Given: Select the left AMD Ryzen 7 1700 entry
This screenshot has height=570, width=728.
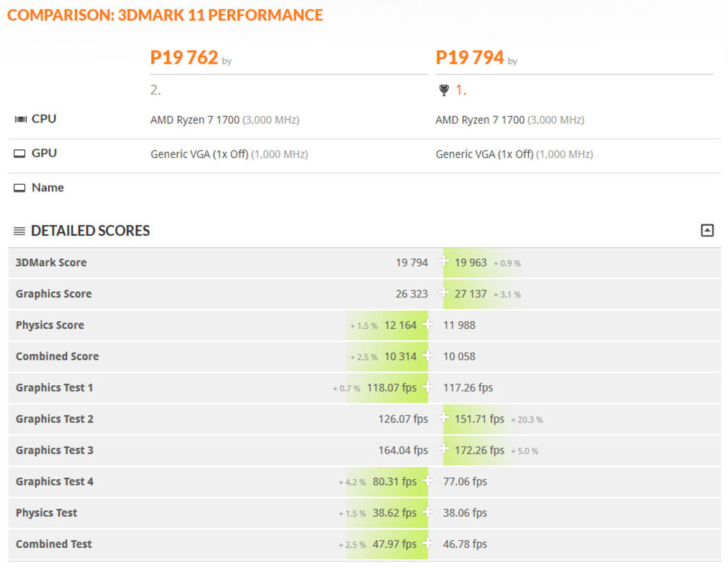Looking at the screenshot, I should point(195,119).
